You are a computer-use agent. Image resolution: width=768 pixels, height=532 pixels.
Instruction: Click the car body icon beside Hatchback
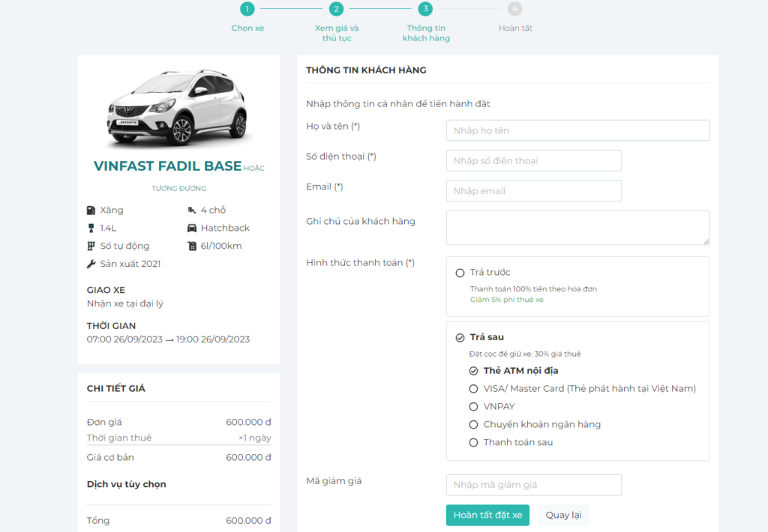192,229
